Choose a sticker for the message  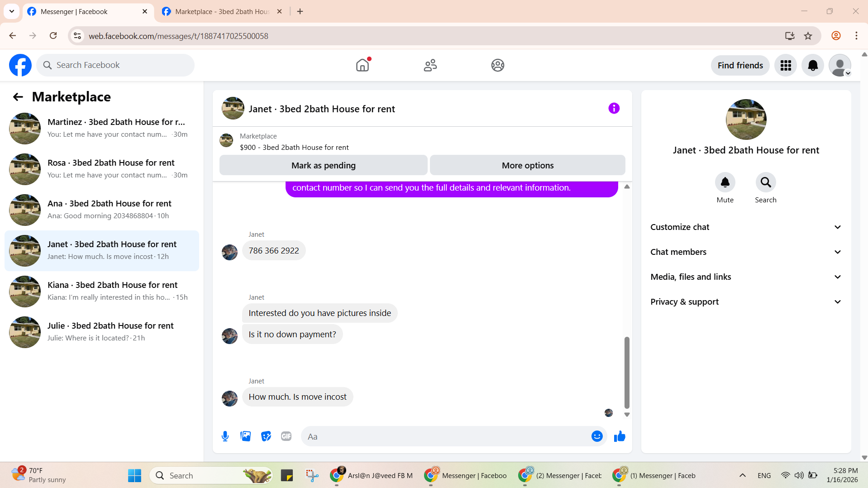tap(266, 436)
